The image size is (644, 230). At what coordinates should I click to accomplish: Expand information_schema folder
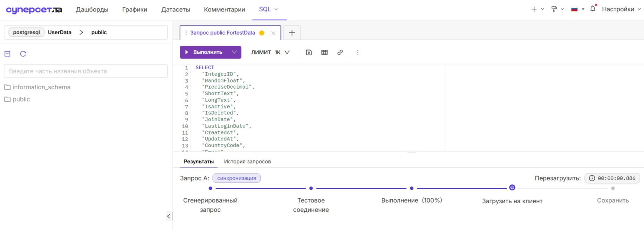click(x=41, y=87)
